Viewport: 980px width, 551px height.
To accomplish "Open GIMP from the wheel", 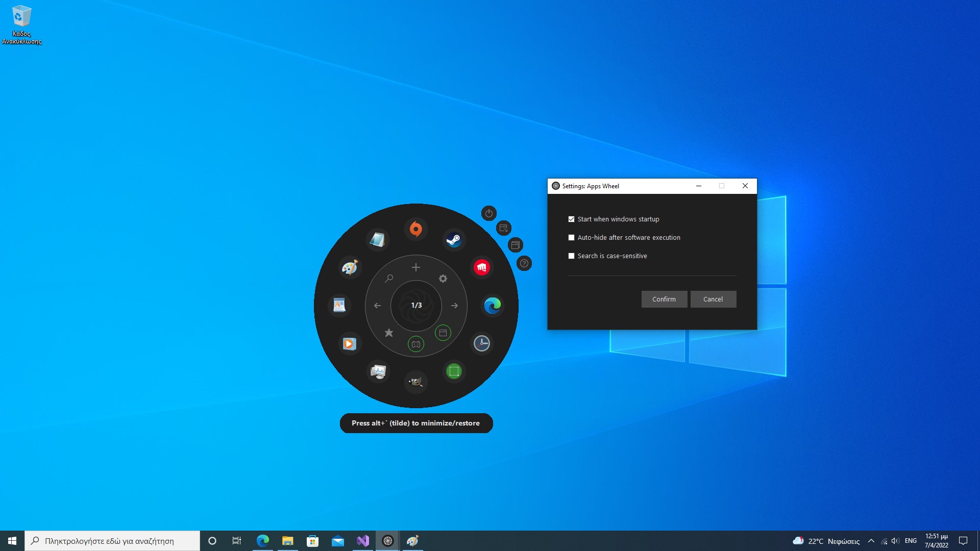I will [416, 382].
